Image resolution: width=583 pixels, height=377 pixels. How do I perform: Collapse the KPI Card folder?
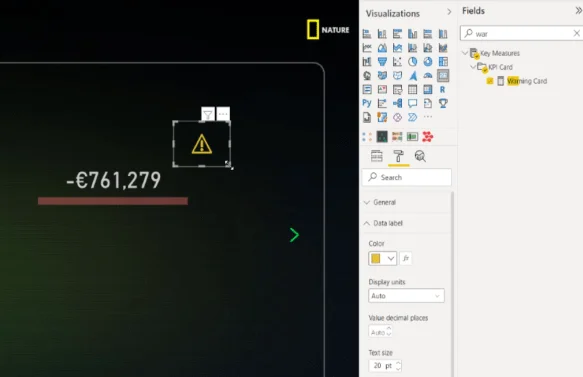point(473,67)
